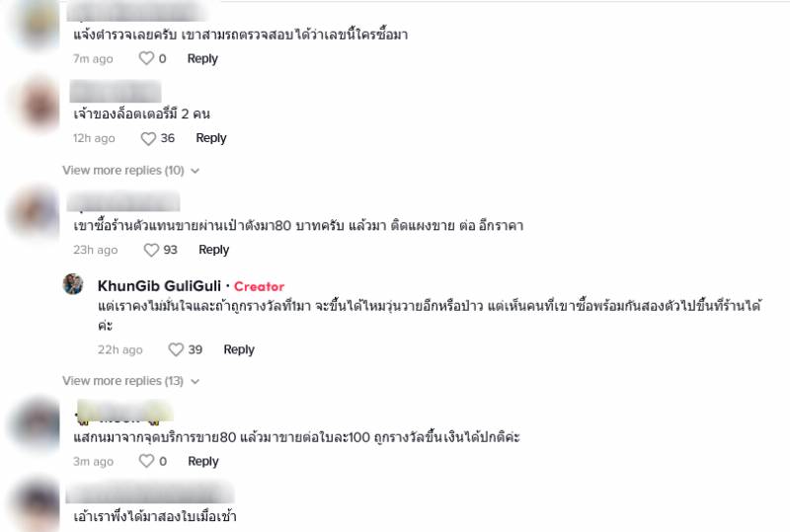Reply to the 23h ago comment

[x=213, y=250]
